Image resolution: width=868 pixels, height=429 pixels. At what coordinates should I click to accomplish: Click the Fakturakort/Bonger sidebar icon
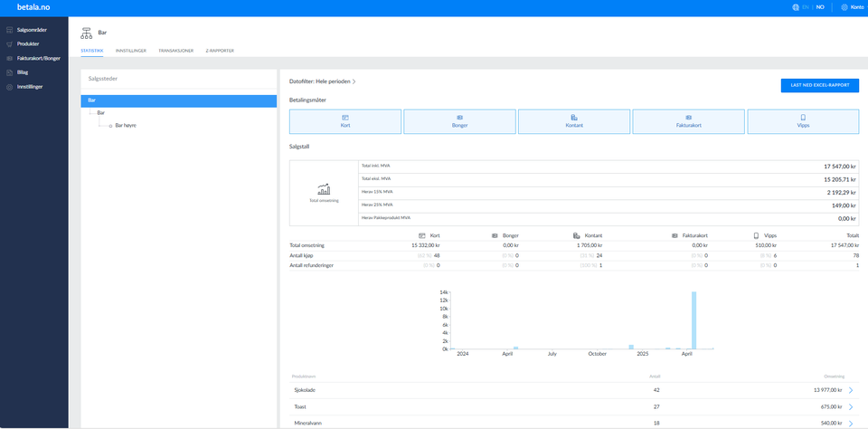[9, 58]
